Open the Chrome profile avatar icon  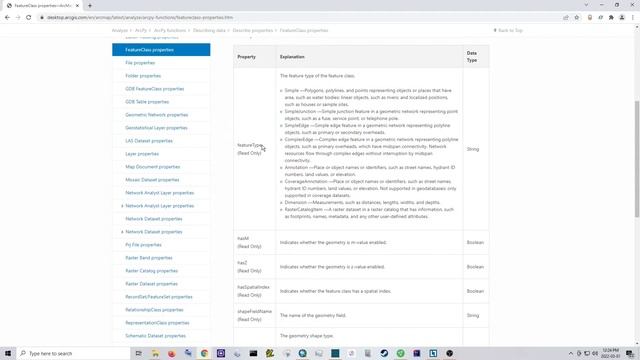pyautogui.click(x=622, y=18)
